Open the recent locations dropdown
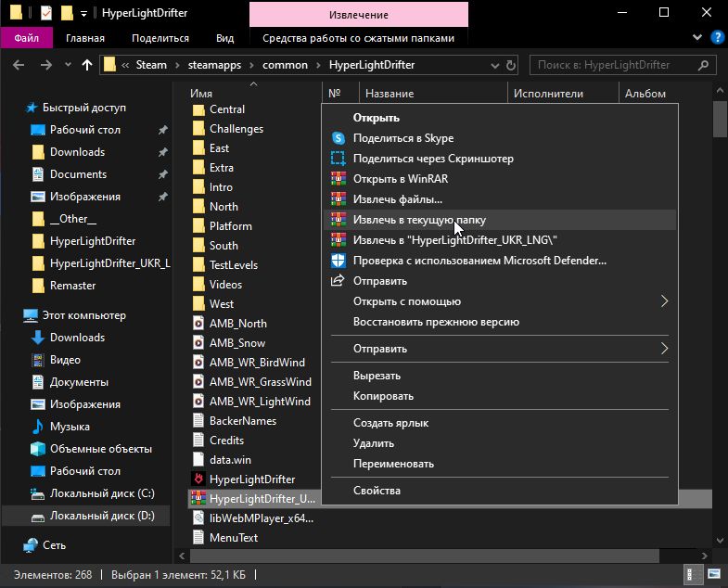Screen dimensions: 728x588 (67, 65)
